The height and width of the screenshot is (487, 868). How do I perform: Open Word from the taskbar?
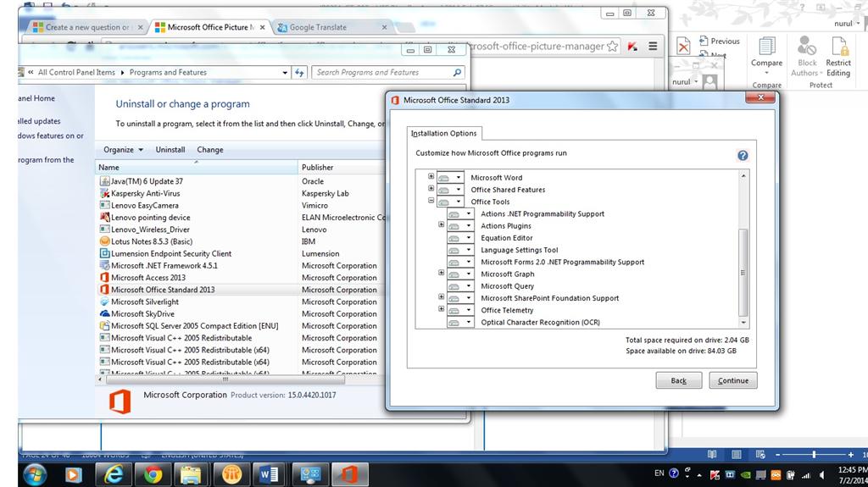point(270,475)
